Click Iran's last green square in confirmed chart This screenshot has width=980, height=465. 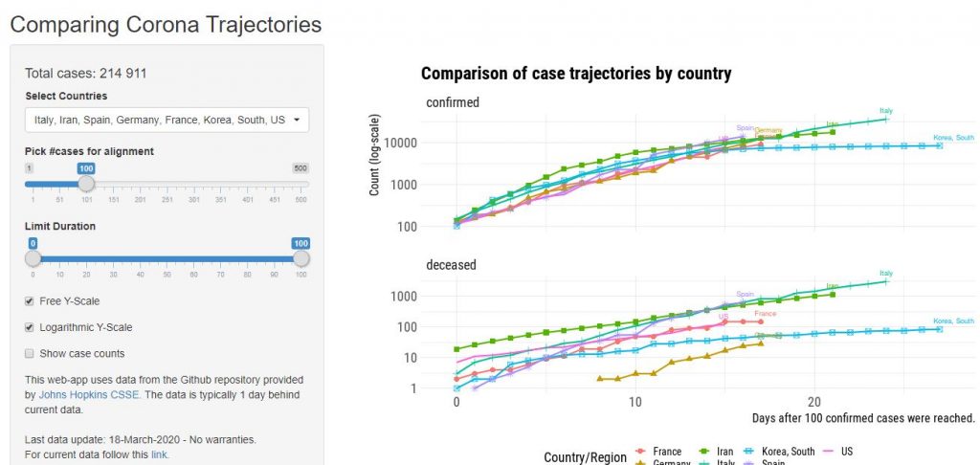pos(833,132)
